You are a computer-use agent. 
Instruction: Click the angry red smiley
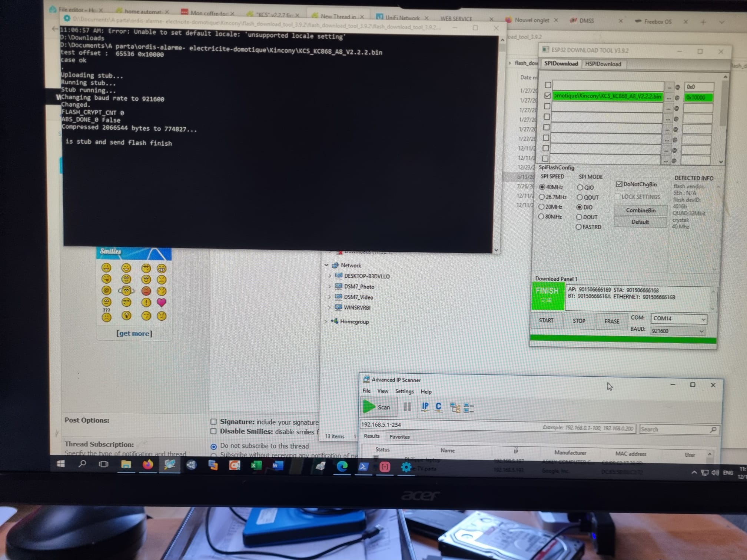pyautogui.click(x=146, y=291)
